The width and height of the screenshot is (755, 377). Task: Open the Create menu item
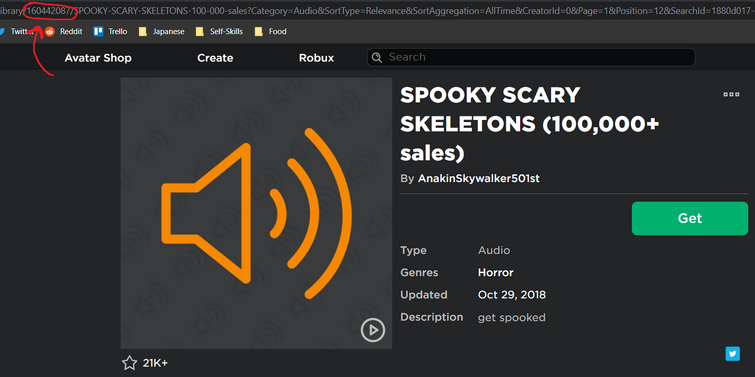pos(215,58)
